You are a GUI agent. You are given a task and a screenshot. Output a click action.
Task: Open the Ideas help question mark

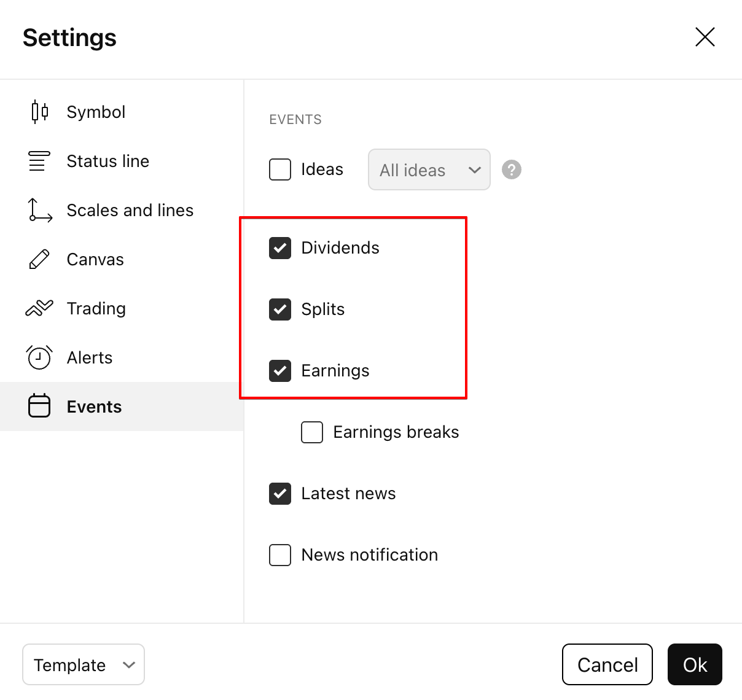[x=511, y=169]
